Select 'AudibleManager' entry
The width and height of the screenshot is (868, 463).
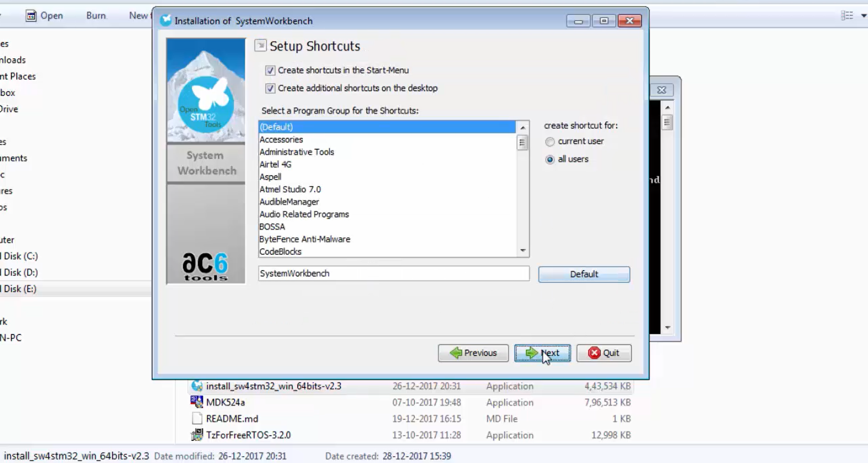pos(387,202)
